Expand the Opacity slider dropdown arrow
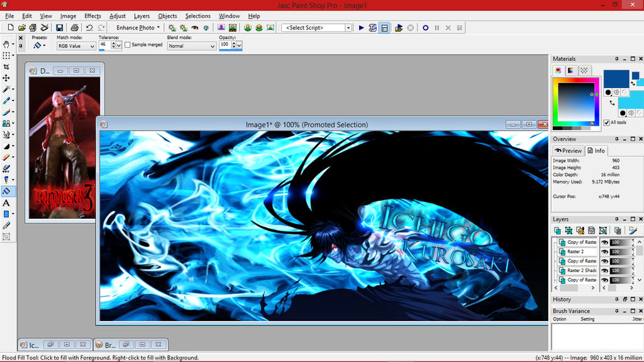Screen dimensions: 644x362 pyautogui.click(x=239, y=45)
